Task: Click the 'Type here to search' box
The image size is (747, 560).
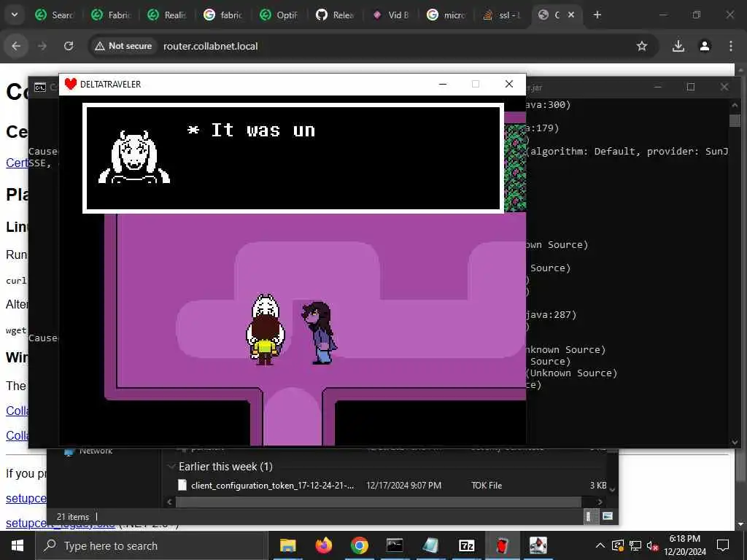Action: 152,545
